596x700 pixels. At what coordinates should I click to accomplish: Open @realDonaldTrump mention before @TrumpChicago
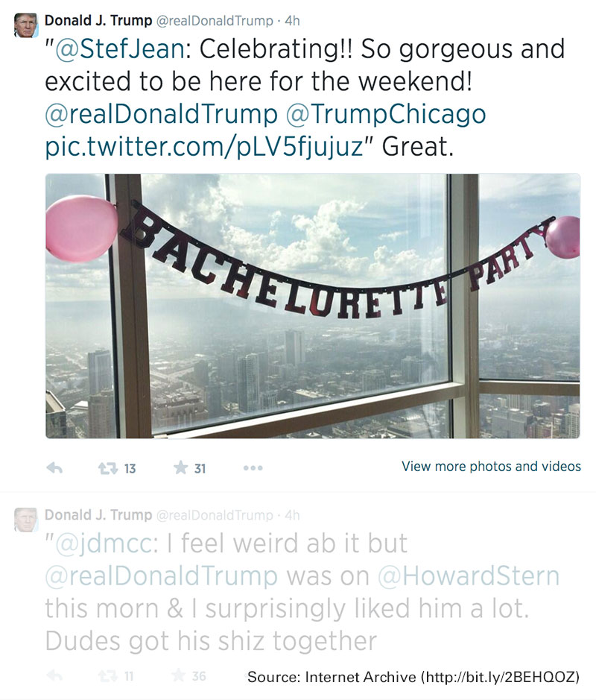[161, 114]
